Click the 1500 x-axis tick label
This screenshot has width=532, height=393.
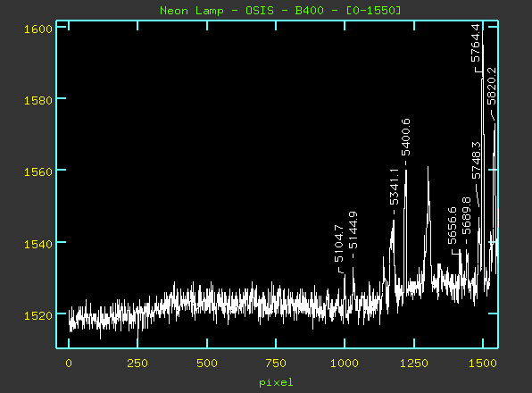[x=483, y=364]
